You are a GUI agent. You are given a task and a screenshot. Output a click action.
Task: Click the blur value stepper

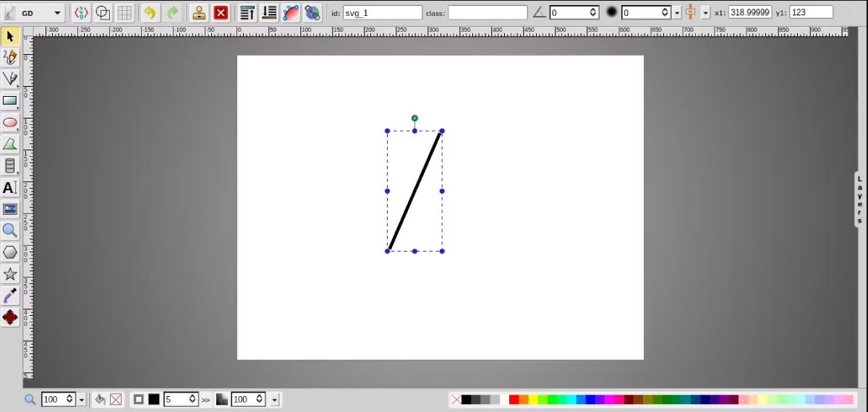click(665, 12)
